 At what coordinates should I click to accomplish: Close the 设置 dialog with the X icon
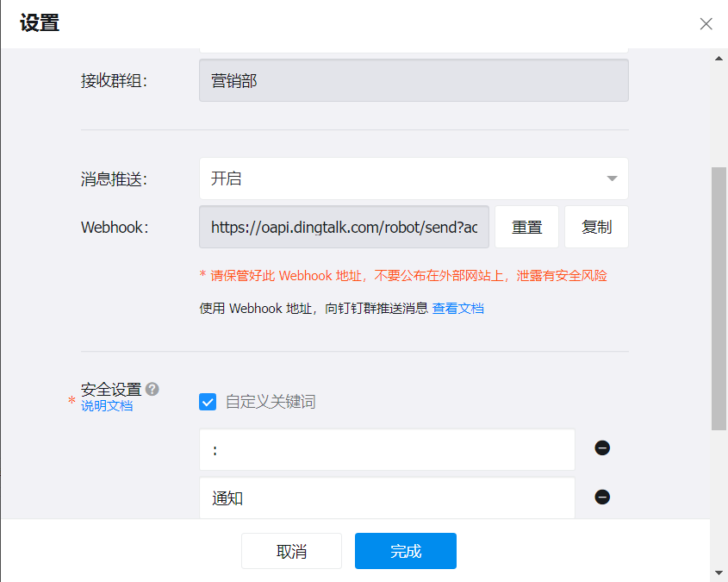706,23
